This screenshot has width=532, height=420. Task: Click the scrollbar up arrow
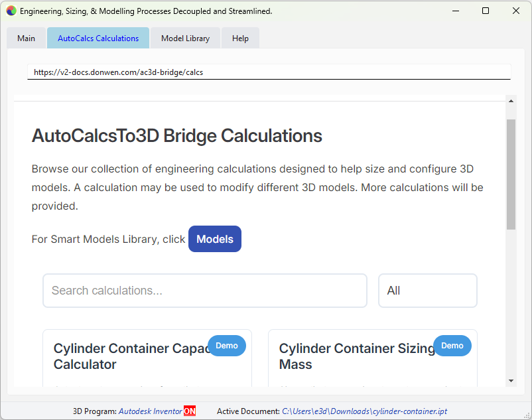pyautogui.click(x=511, y=101)
